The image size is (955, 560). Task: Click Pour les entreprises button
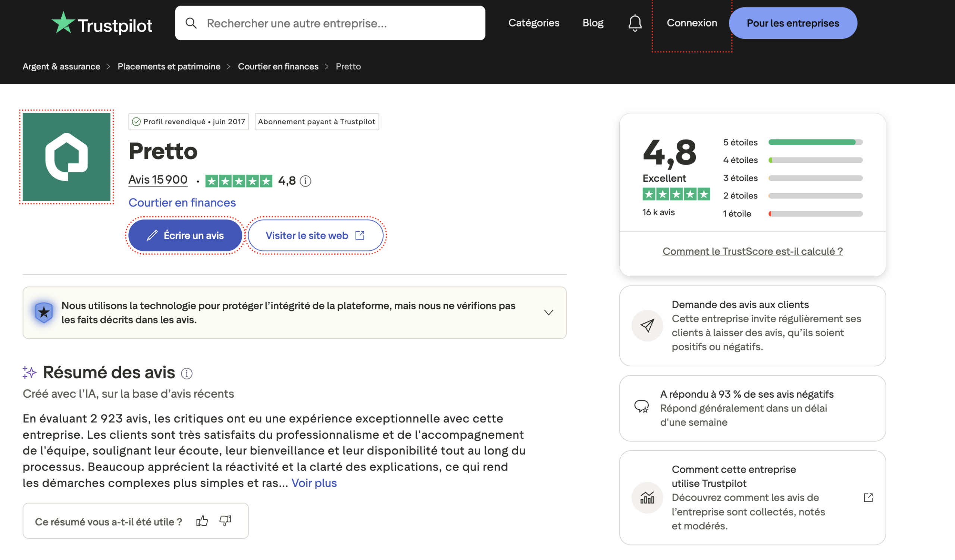pos(793,23)
